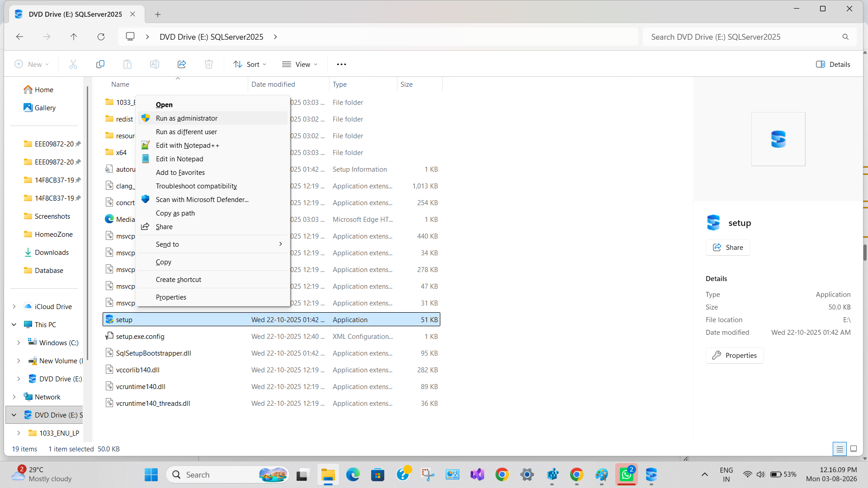Click the Properties button in details pane
This screenshot has height=488, width=868.
coord(735,355)
